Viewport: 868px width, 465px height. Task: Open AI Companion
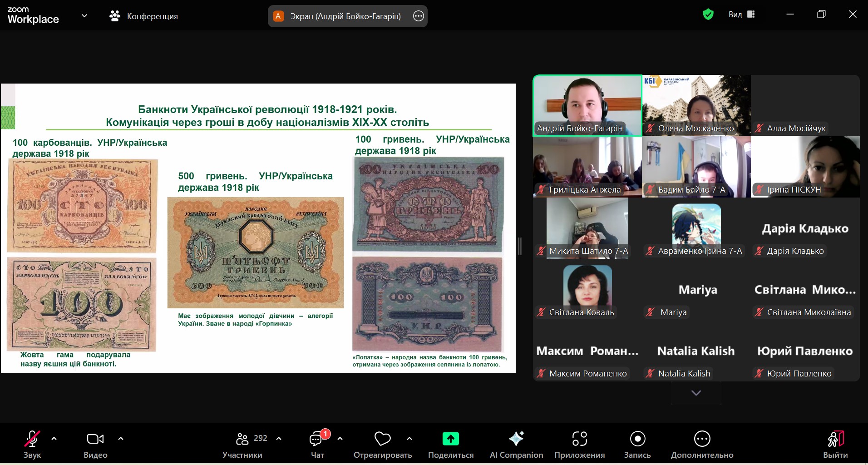[516, 444]
